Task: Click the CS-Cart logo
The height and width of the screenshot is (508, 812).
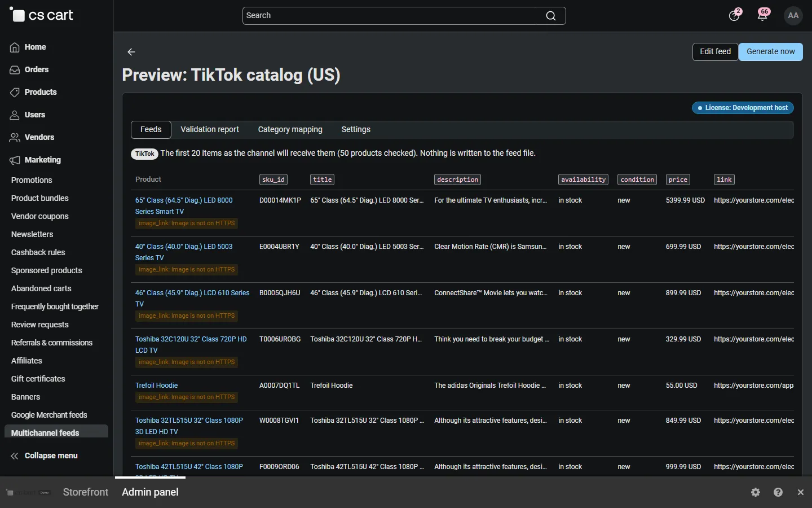Action: pos(41,15)
